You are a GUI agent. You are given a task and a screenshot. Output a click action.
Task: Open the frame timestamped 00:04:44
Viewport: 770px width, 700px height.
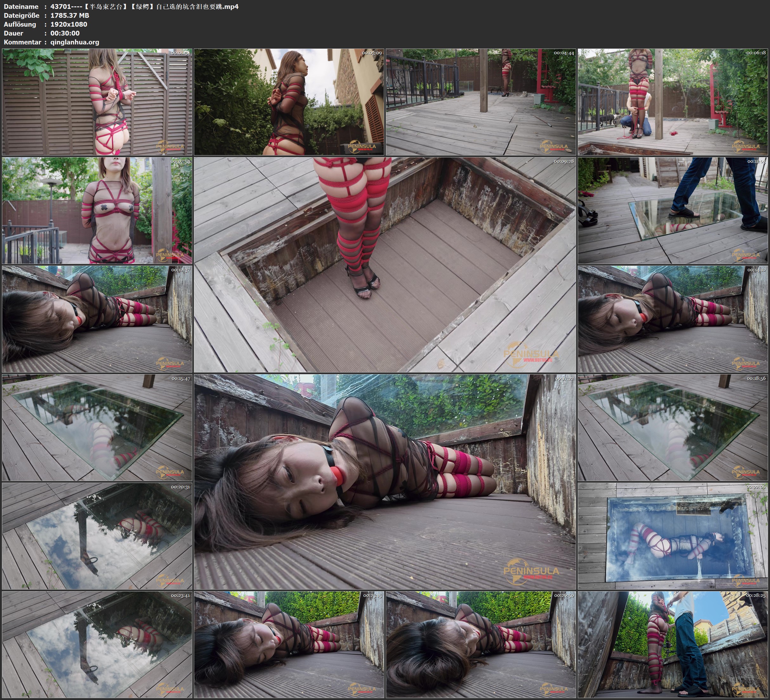(480, 102)
